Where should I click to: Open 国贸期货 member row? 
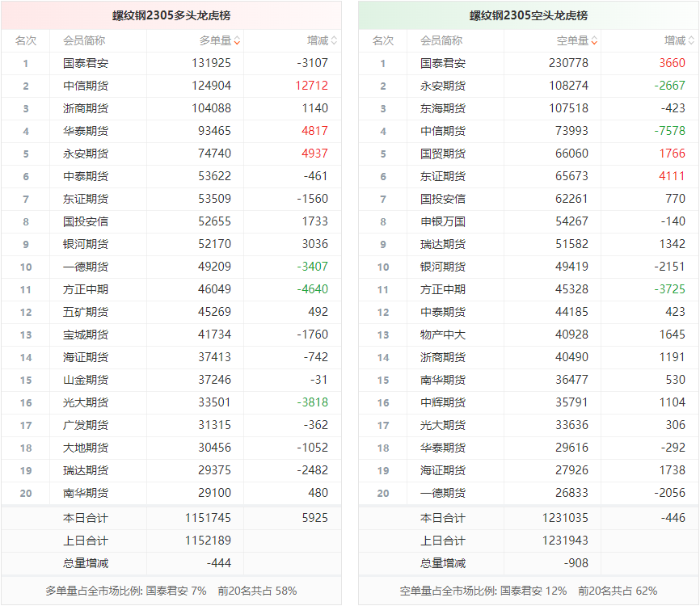(x=442, y=154)
